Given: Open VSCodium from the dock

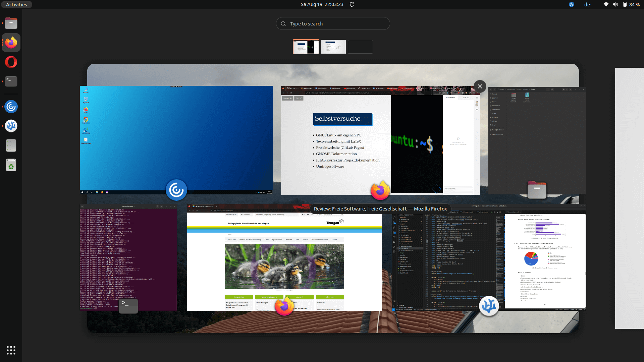Looking at the screenshot, I should [11, 126].
